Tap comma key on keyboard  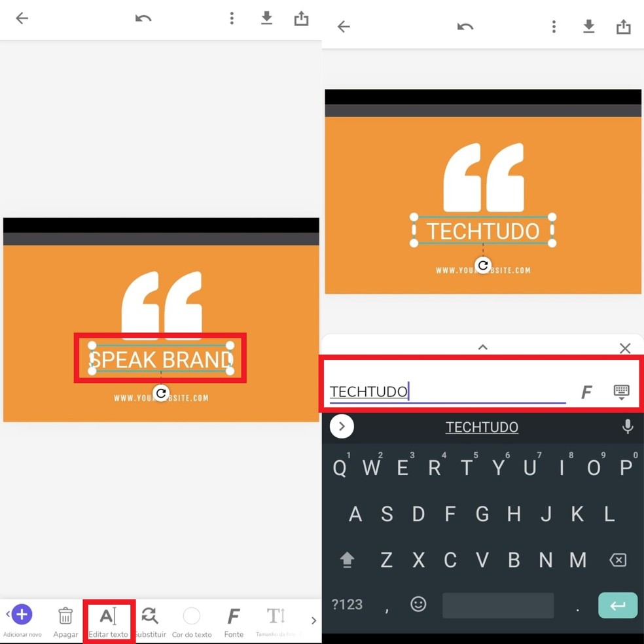(387, 609)
